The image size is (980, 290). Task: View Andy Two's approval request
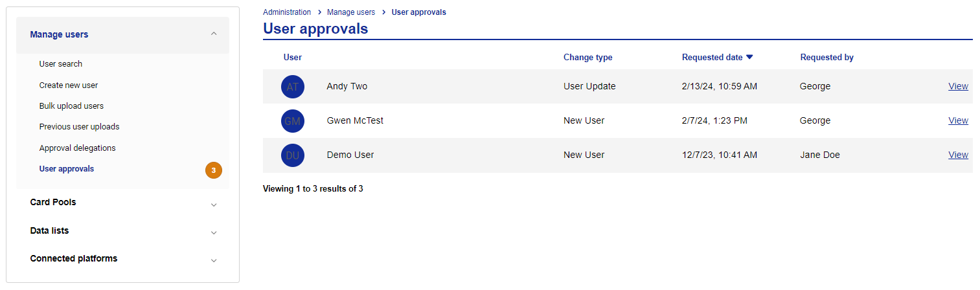pos(958,86)
